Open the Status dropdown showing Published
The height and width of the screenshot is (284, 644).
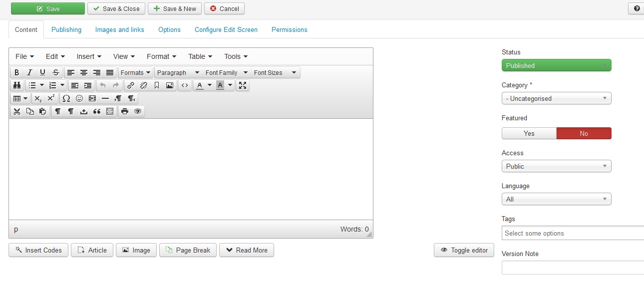point(556,65)
